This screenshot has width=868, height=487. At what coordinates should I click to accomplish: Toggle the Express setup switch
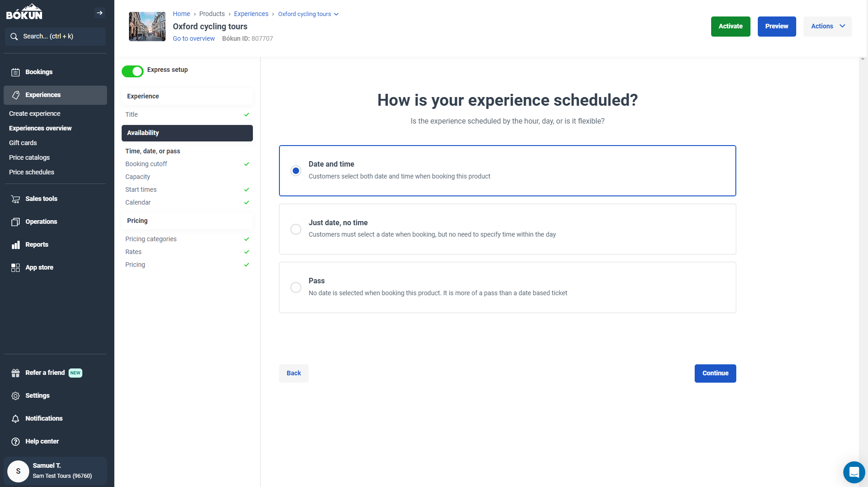pyautogui.click(x=133, y=71)
